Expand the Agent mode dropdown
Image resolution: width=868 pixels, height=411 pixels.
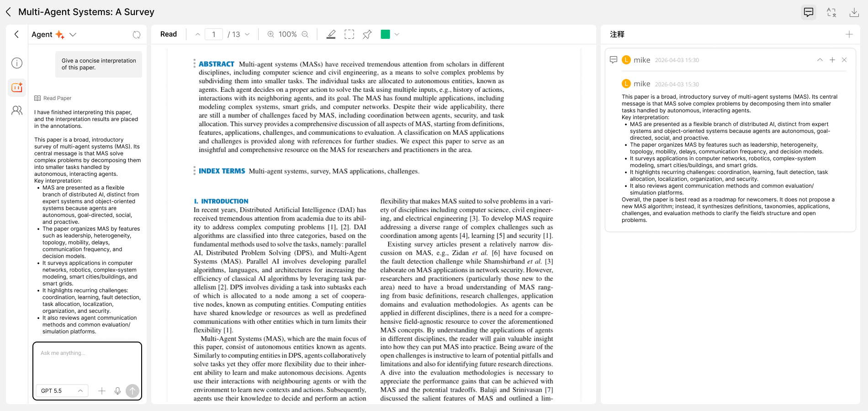[x=73, y=35]
